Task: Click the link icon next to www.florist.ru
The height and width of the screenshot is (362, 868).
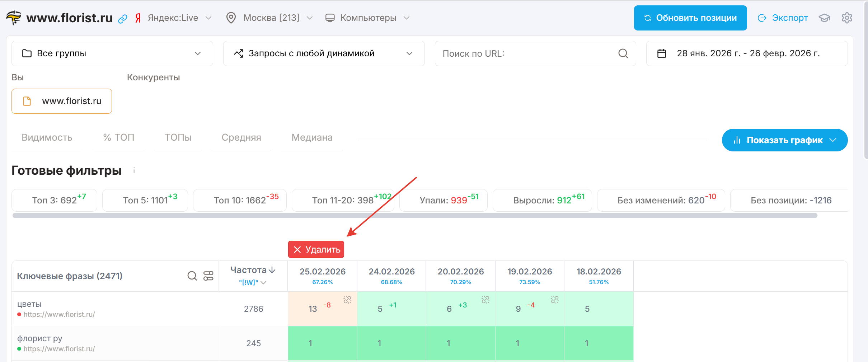Action: click(123, 19)
